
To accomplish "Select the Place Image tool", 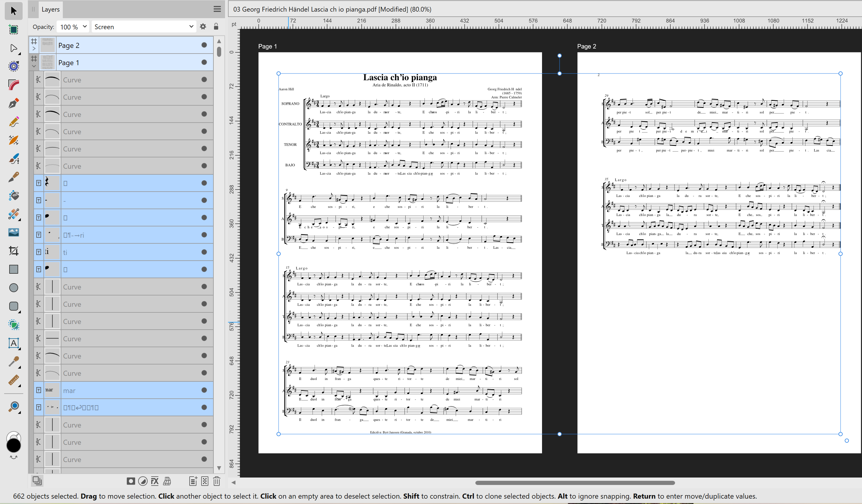I will pos(13,232).
